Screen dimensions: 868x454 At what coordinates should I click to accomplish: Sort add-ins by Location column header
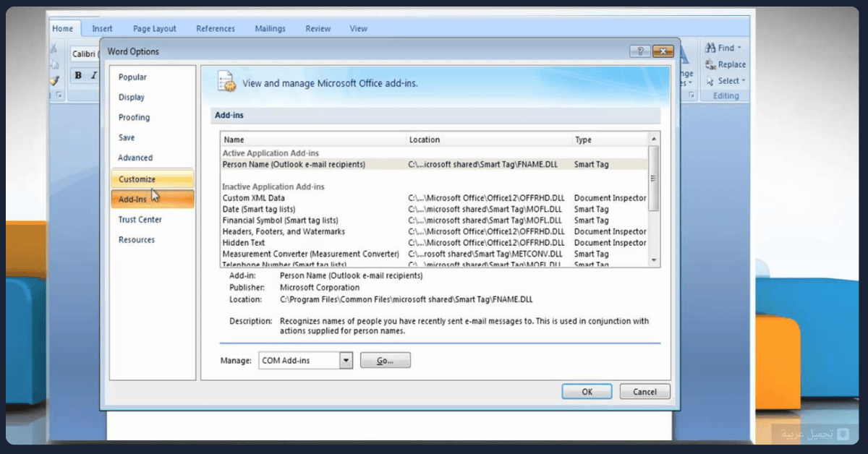(488, 140)
